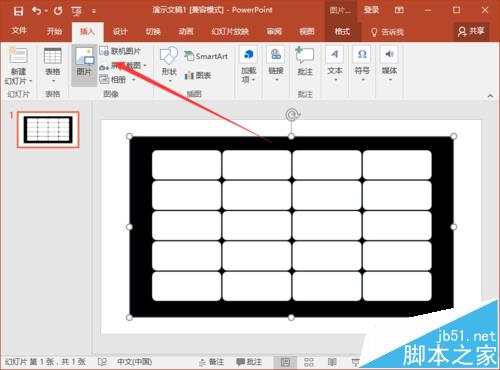Select slide 1 thumbnail in the slide pane
Screen dimensions: 500x370
48,129
